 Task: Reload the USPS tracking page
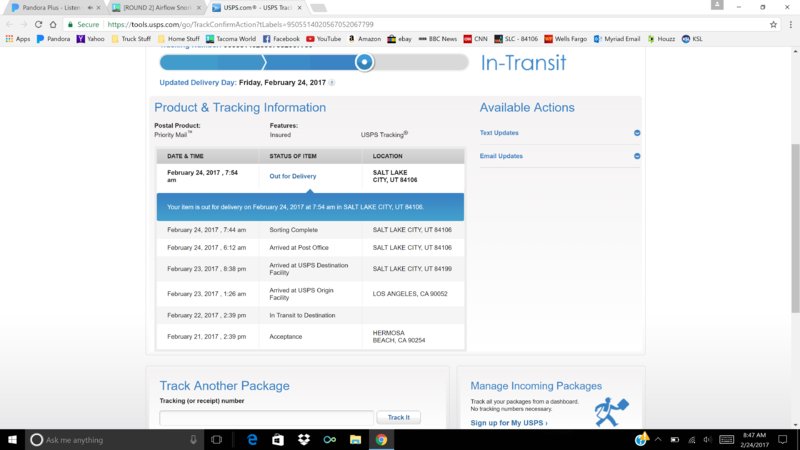38,24
